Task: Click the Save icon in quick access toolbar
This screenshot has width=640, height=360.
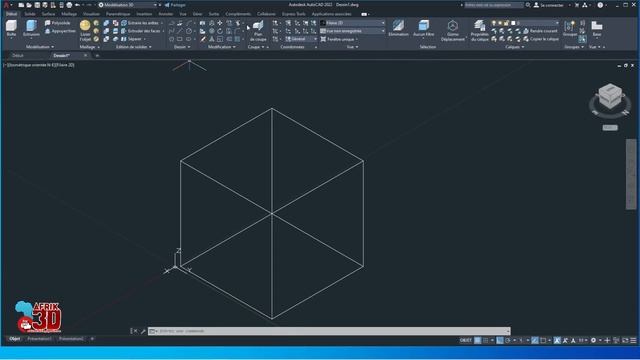Action: coord(37,5)
